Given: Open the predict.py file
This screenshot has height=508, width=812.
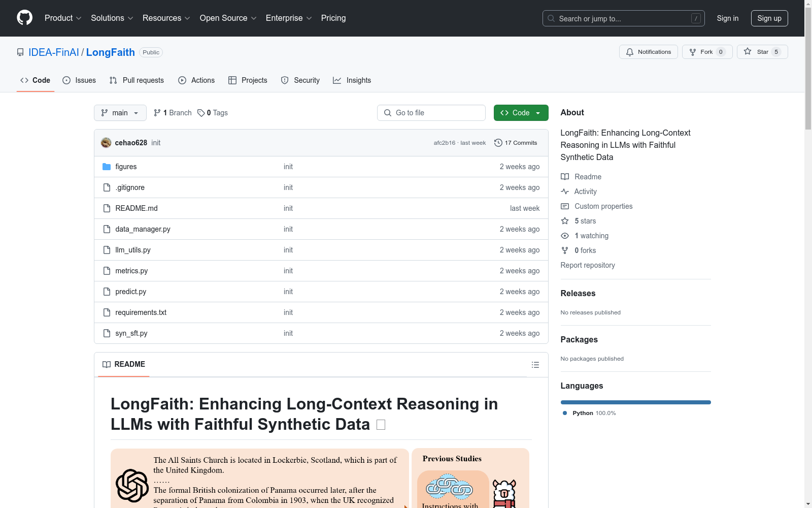Looking at the screenshot, I should point(131,292).
